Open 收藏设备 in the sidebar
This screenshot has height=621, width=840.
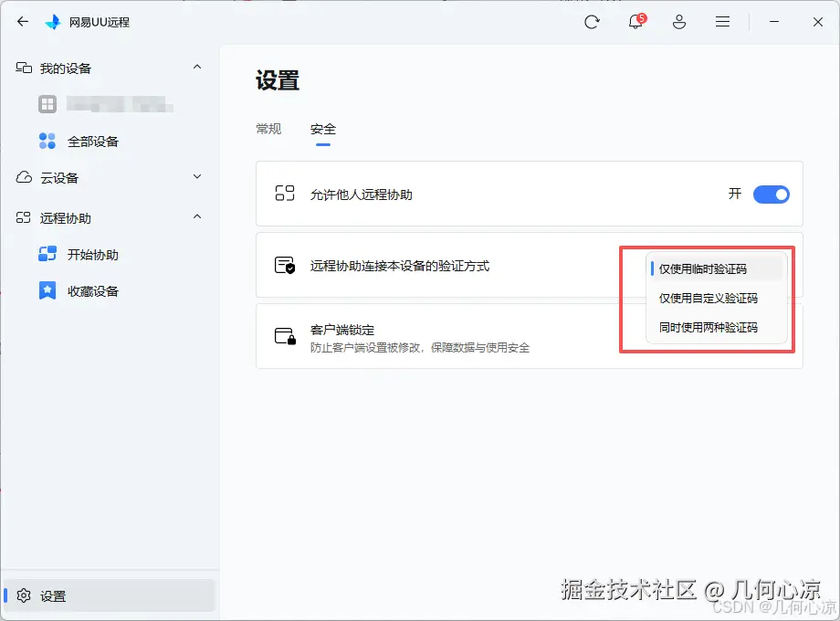click(x=93, y=291)
